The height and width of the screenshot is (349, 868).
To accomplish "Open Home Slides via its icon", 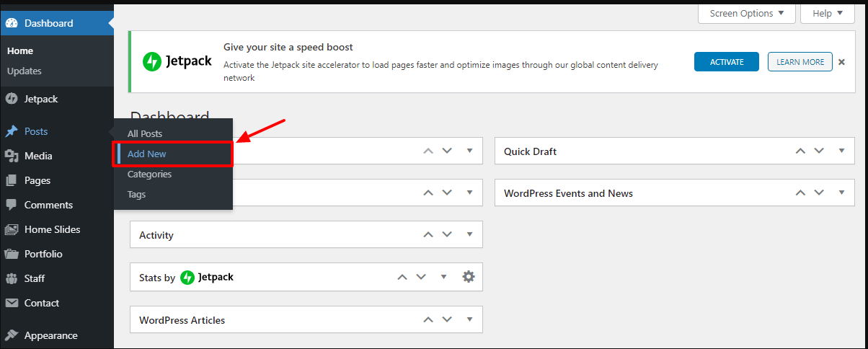I will 12,229.
